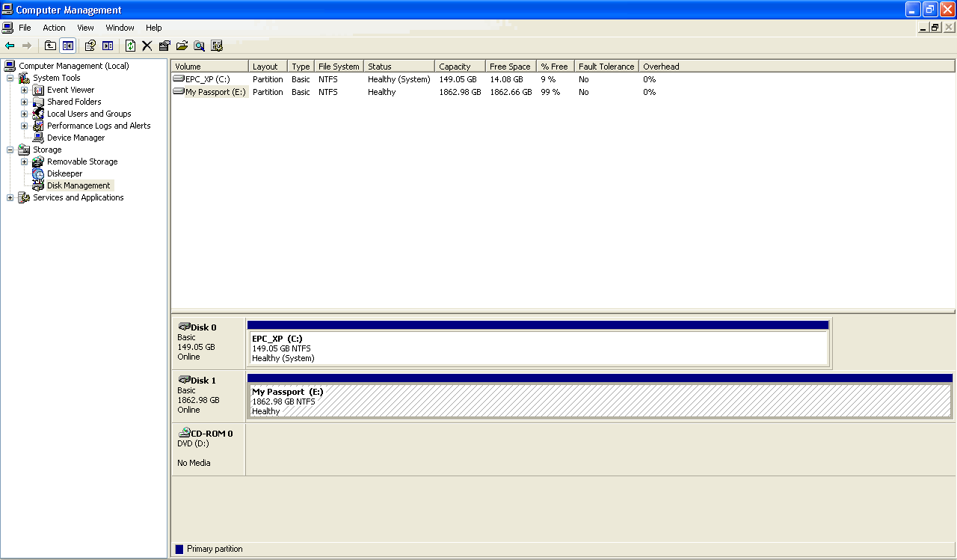
Task: Click the Delete (X) toolbar icon
Action: [x=147, y=46]
